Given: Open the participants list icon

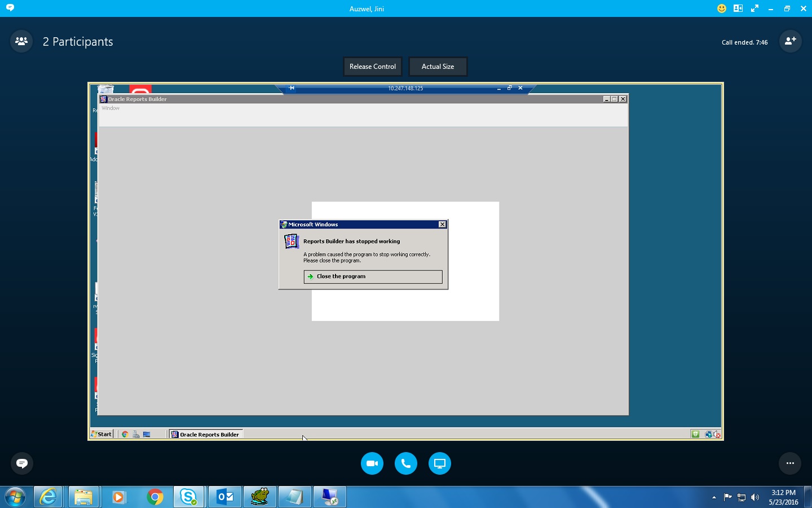Looking at the screenshot, I should click(x=21, y=41).
